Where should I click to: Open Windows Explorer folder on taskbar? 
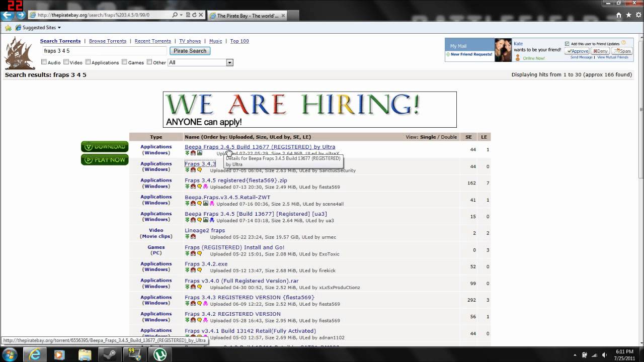click(85, 354)
